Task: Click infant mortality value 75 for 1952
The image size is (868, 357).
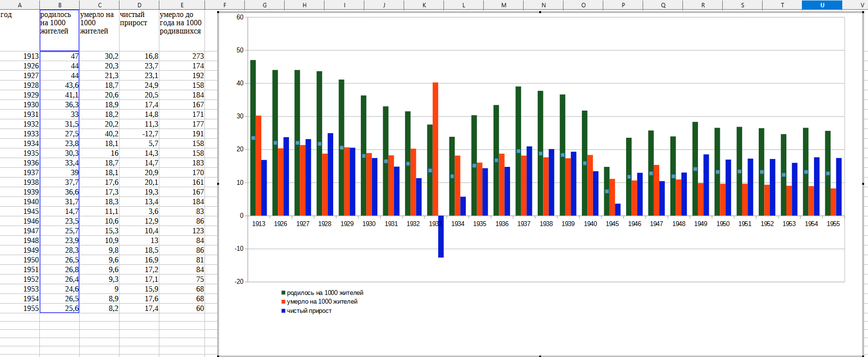Action: pos(182,279)
